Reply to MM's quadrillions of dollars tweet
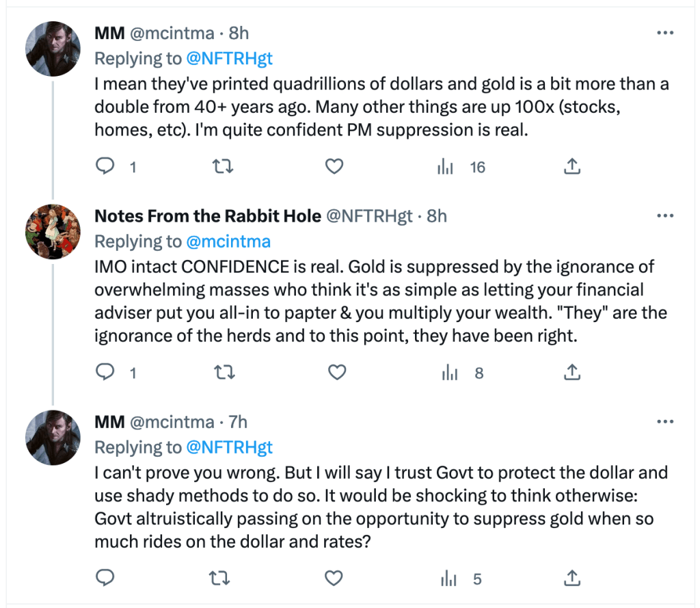The width and height of the screenshot is (700, 608). [105, 166]
